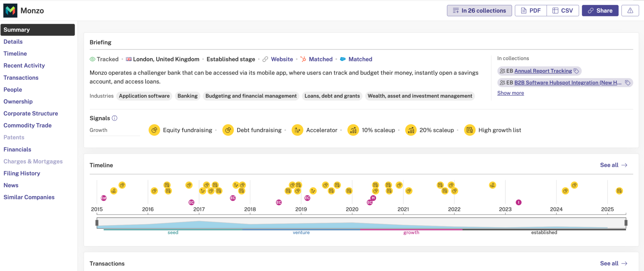Click the pink 'Est' timeline marker
The height and width of the screenshot is (271, 644).
click(x=103, y=198)
